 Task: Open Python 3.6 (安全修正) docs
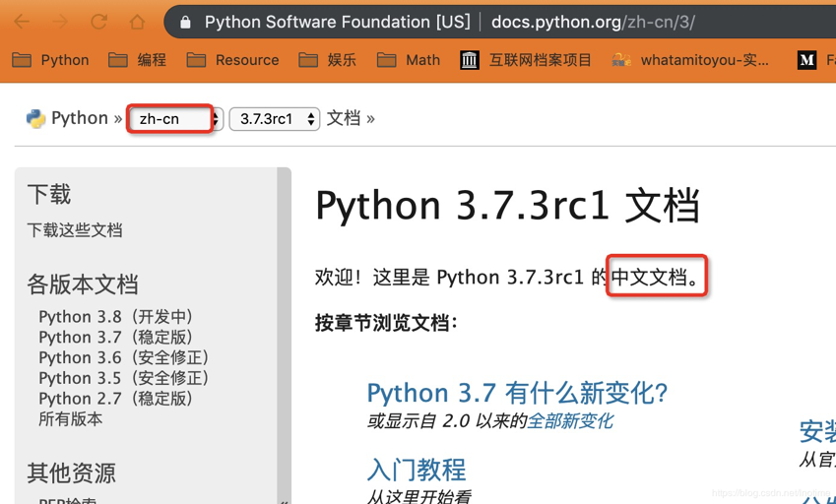pyautogui.click(x=124, y=357)
